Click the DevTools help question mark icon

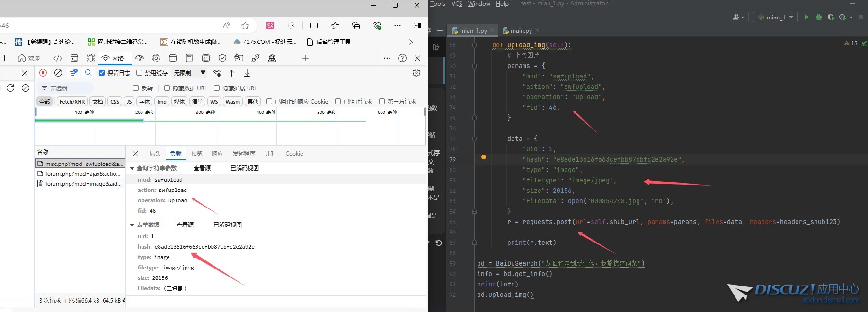point(402,58)
